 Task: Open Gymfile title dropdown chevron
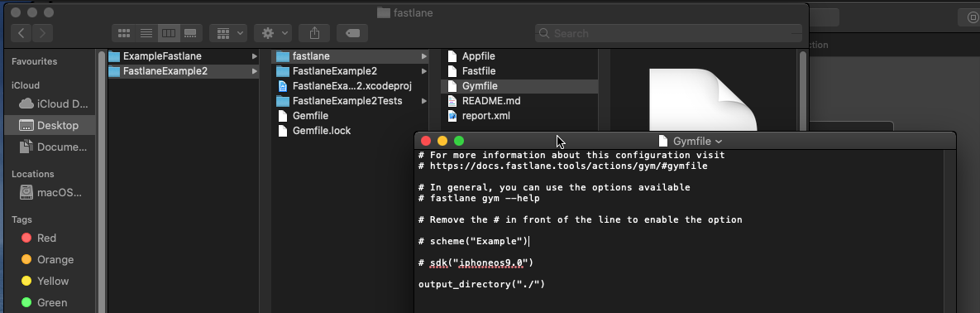pos(718,142)
